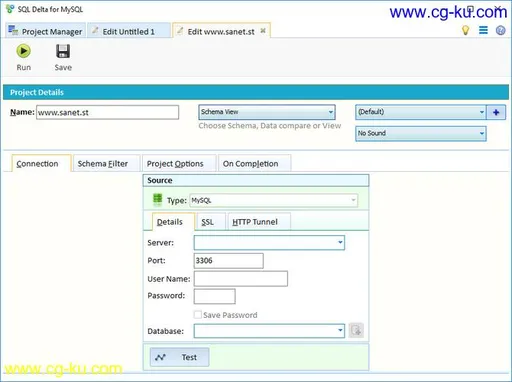The width and height of the screenshot is (512, 382).
Task: Click the create database icon beside the Database field
Action: 356,330
